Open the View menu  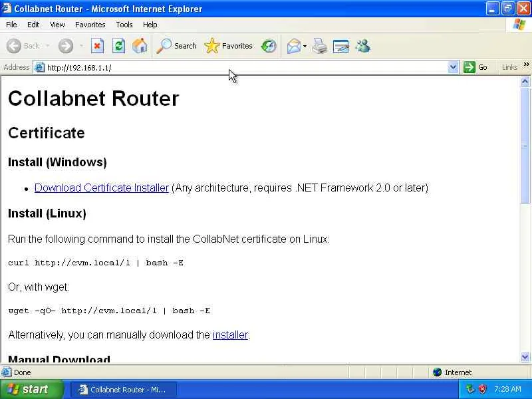57,25
